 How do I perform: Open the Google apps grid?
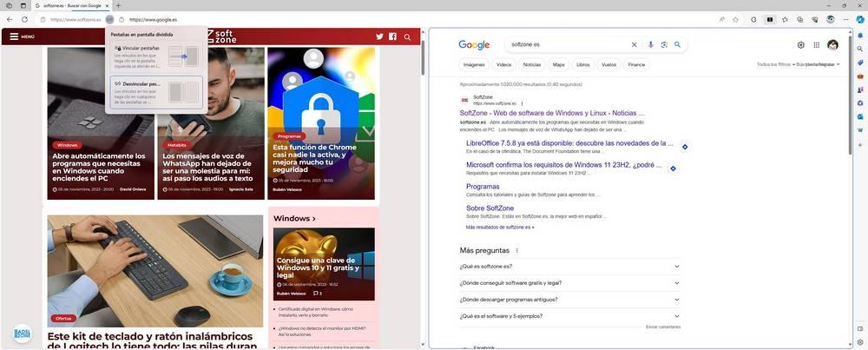(816, 45)
